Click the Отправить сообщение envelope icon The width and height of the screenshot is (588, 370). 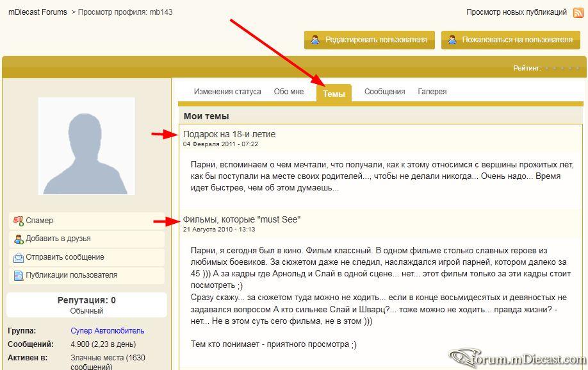[19, 257]
